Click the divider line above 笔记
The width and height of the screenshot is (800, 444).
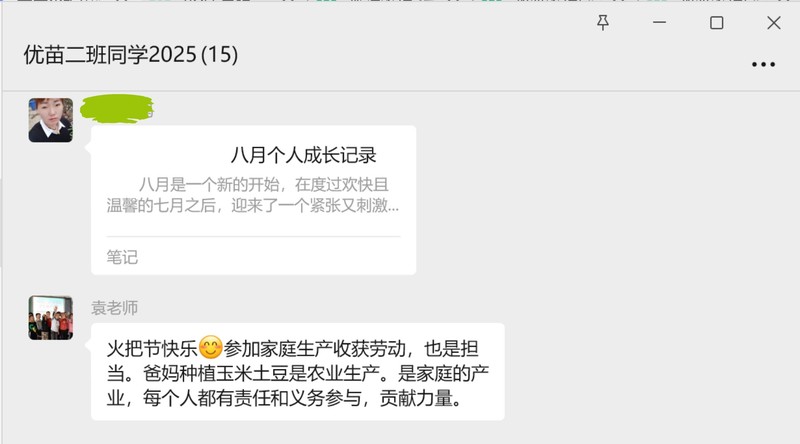pyautogui.click(x=253, y=236)
